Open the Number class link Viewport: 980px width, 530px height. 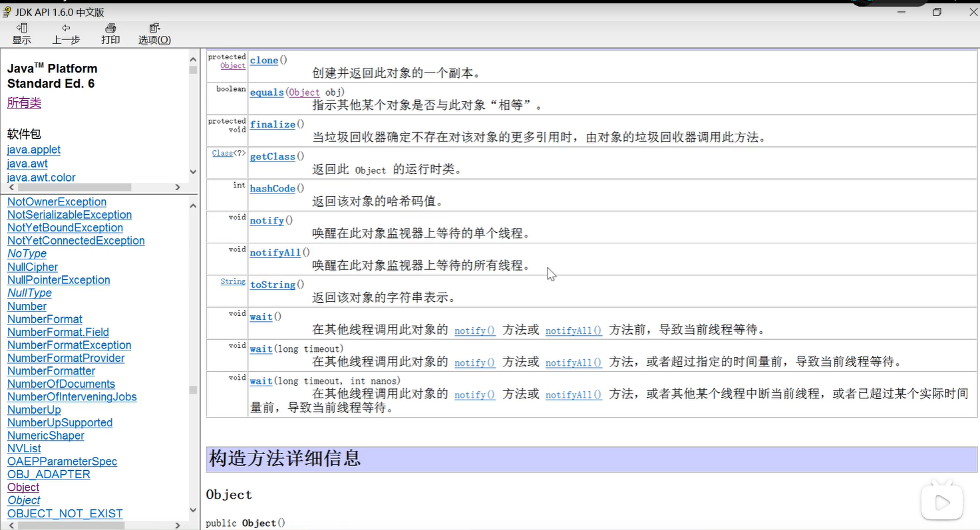pyautogui.click(x=27, y=306)
